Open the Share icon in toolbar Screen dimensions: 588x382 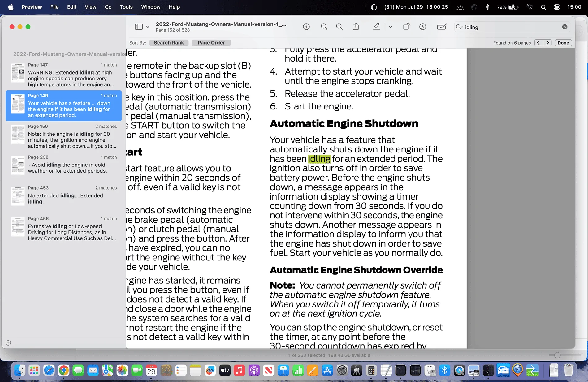point(356,27)
